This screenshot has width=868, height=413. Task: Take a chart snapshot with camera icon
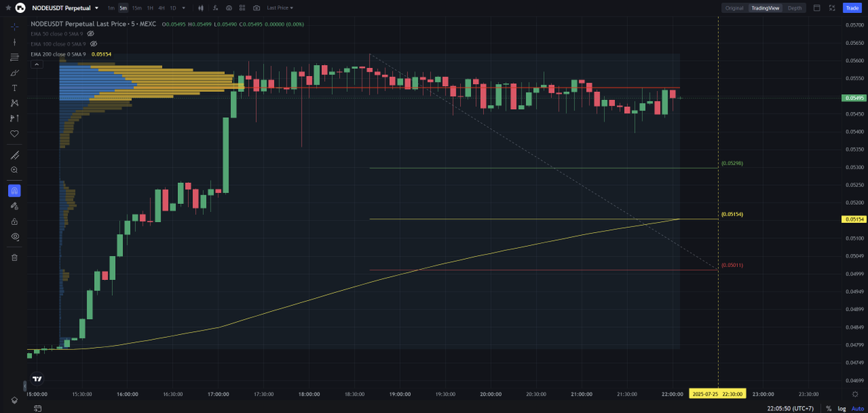tap(256, 8)
